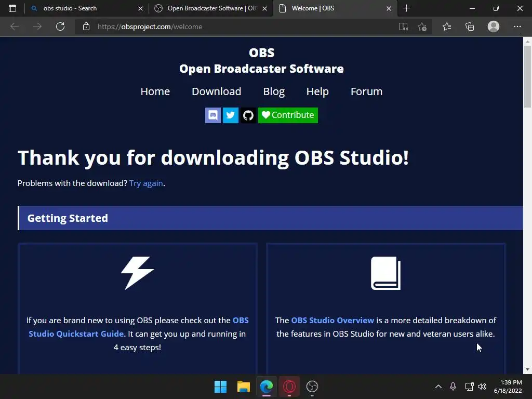Open the Download page
Screen dimensions: 532x399
[x=217, y=91]
